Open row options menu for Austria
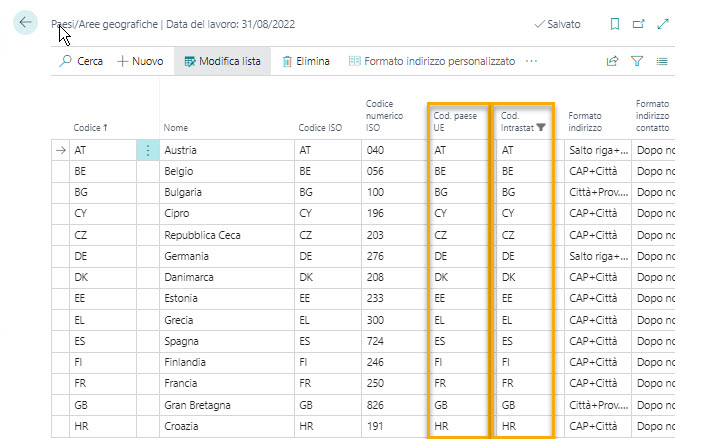This screenshot has height=439, width=722. point(148,150)
